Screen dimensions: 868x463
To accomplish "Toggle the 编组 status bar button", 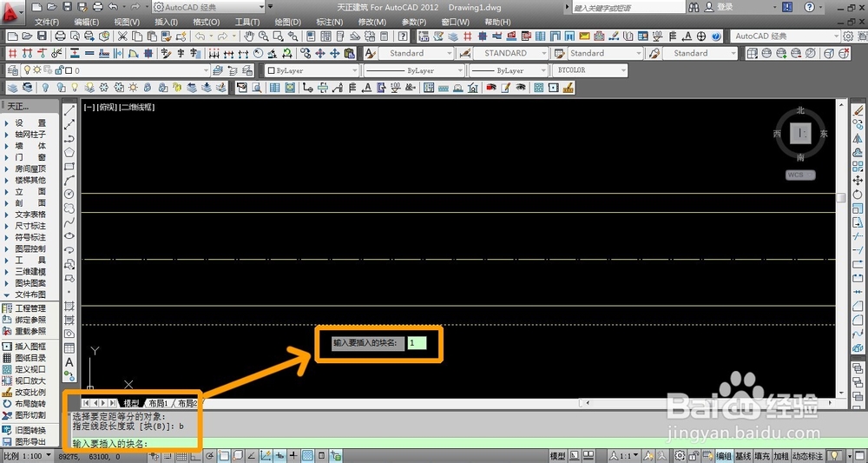I will [724, 456].
